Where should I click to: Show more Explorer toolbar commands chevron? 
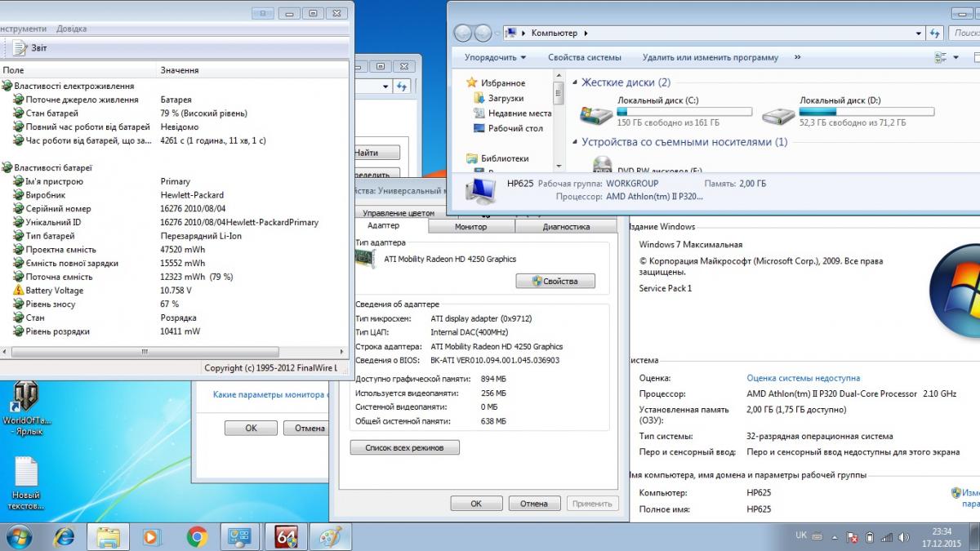coord(797,58)
